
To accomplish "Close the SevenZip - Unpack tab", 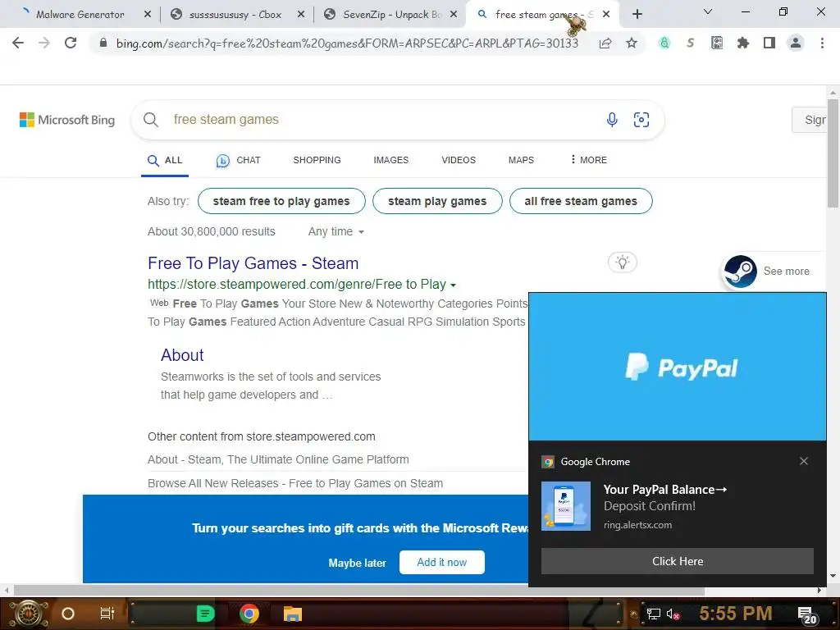I will 454,15.
